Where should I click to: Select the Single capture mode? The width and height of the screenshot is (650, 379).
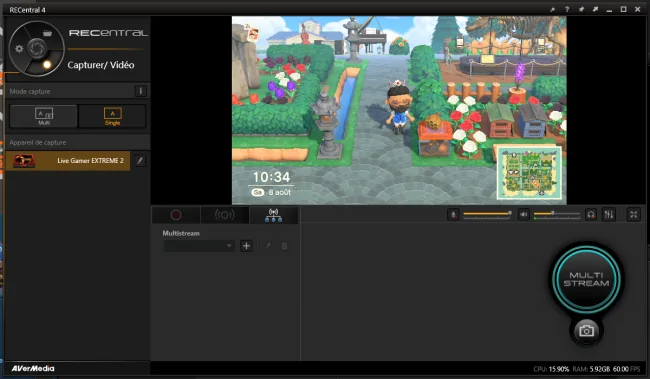pyautogui.click(x=112, y=116)
